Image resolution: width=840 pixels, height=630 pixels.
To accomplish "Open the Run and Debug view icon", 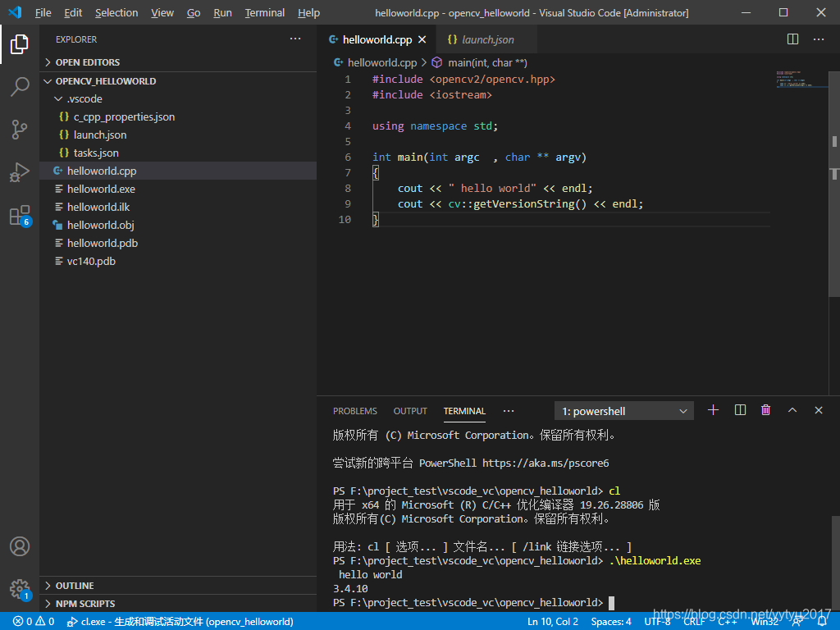I will point(20,172).
